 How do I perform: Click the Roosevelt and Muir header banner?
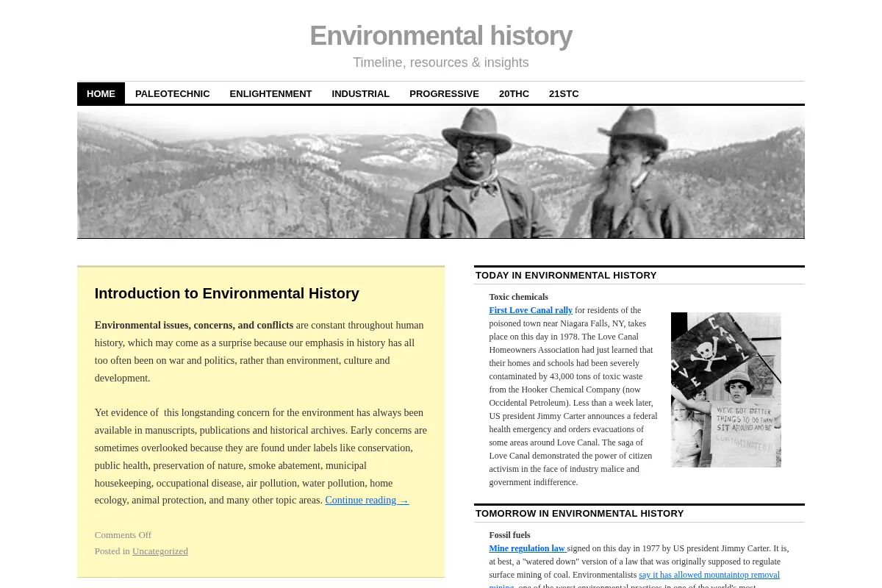point(441,173)
